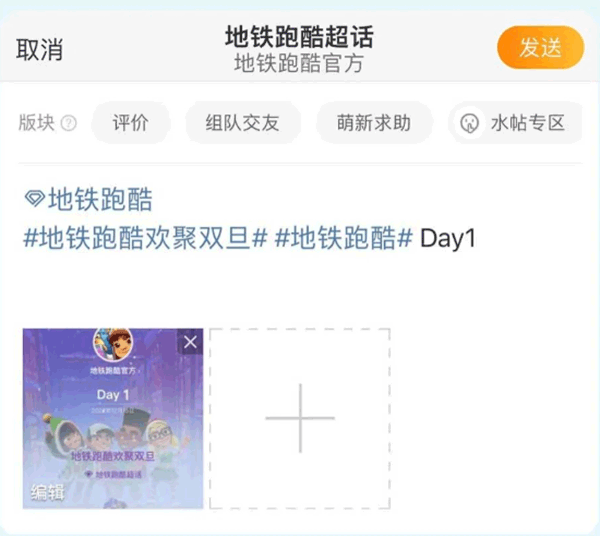The height and width of the screenshot is (536, 600).
Task: Send the post with 发送 button
Action: pos(540,47)
